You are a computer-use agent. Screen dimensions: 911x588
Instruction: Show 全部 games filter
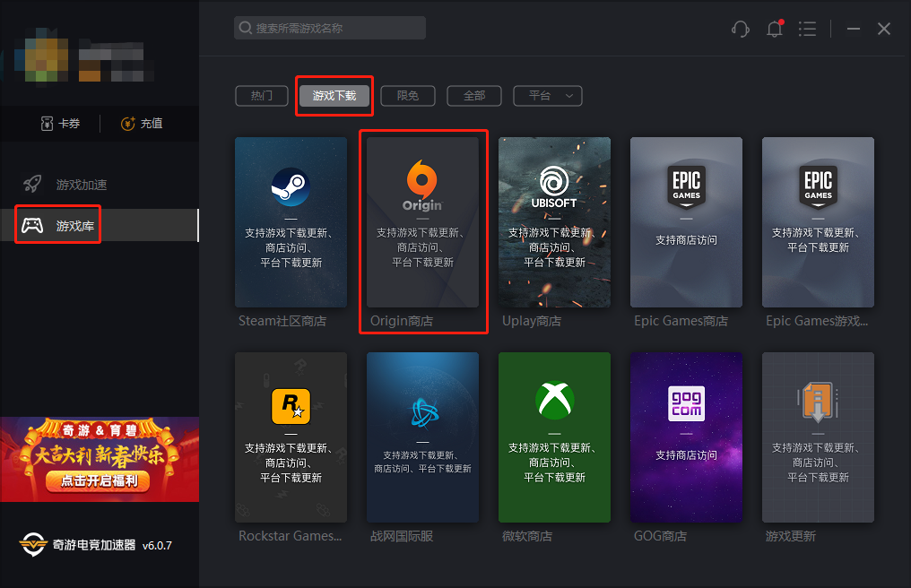click(x=474, y=96)
